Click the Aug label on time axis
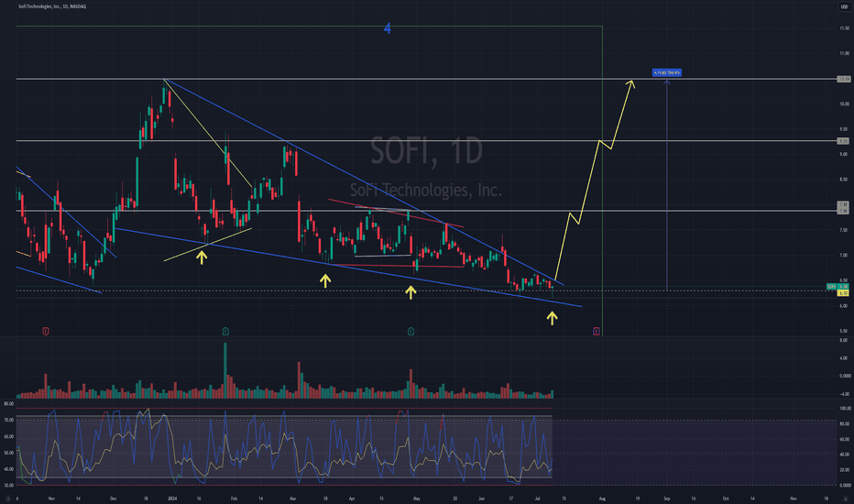 tap(602, 499)
